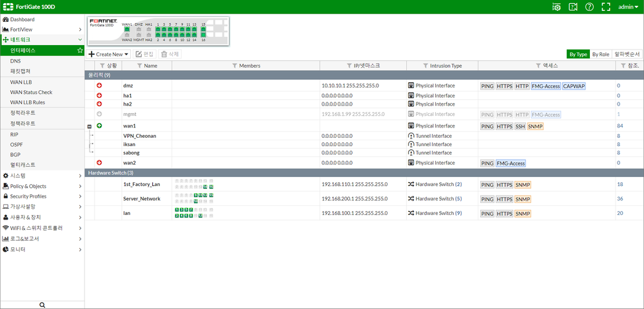Collapse the 네트워크 menu section

pos(43,40)
